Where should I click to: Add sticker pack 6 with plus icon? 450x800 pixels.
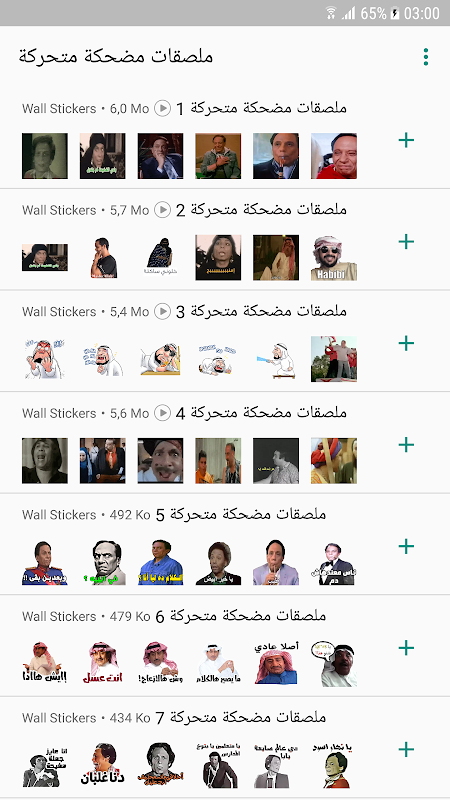click(x=406, y=647)
